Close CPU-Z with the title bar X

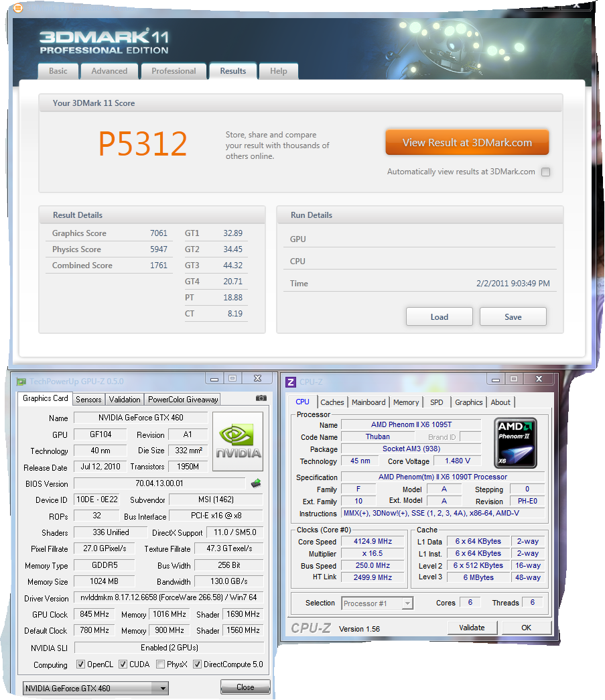point(539,379)
